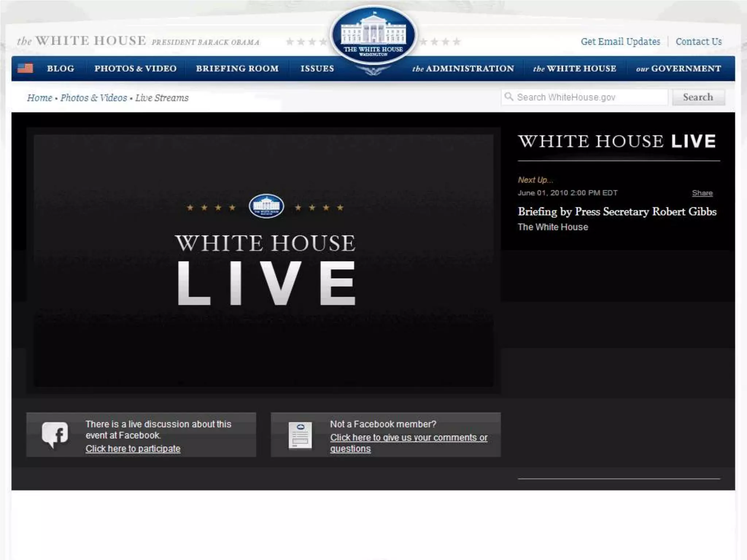Open the Issues menu

(x=317, y=69)
